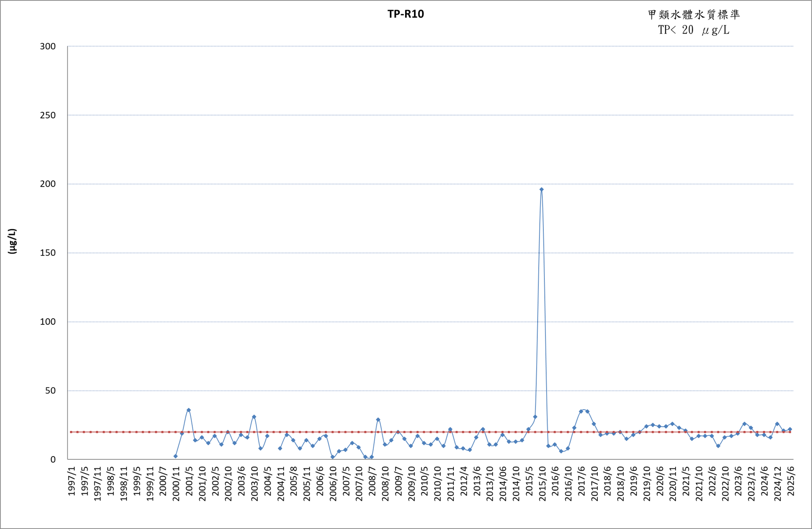This screenshot has width=812, height=529.
Task: Select the 2016/6 axis label
Action: 555,481
